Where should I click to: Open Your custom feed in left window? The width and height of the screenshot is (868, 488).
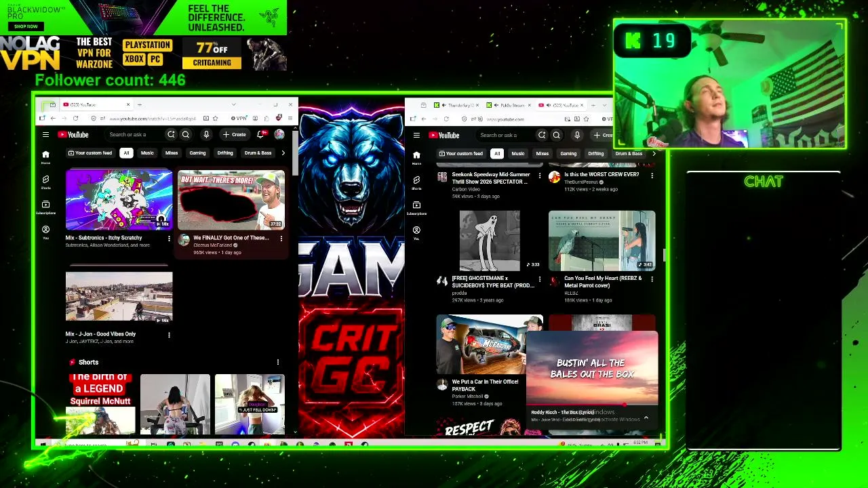pyautogui.click(x=90, y=153)
